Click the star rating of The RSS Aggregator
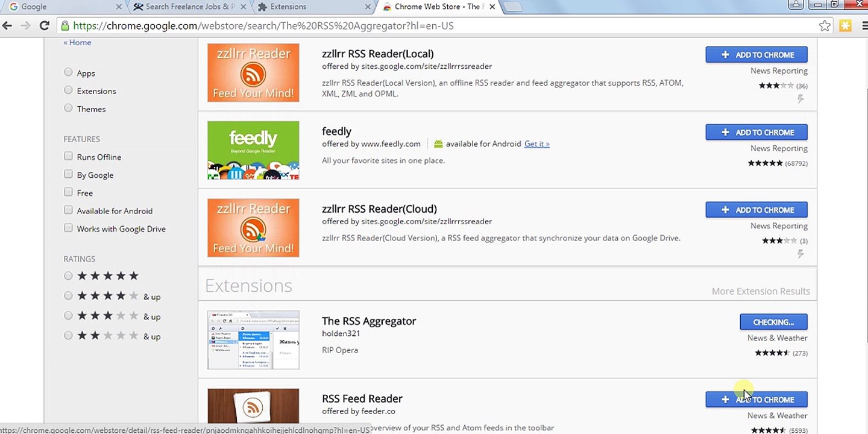This screenshot has width=868, height=434. click(x=772, y=353)
